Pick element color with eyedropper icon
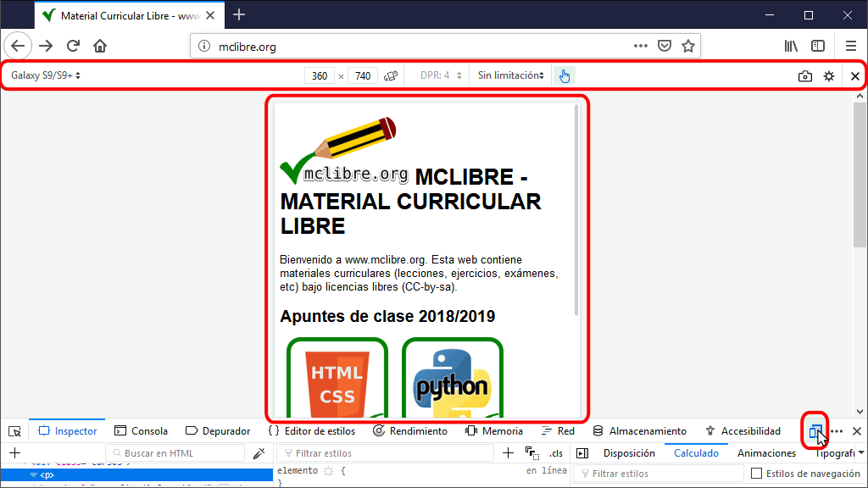The width and height of the screenshot is (868, 488). point(259,454)
